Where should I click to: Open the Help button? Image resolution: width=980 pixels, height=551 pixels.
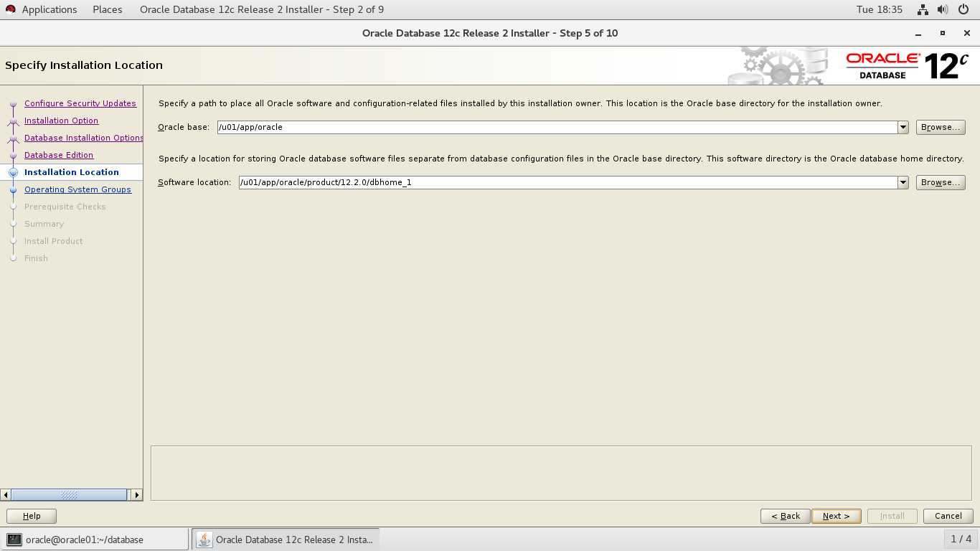(x=32, y=516)
